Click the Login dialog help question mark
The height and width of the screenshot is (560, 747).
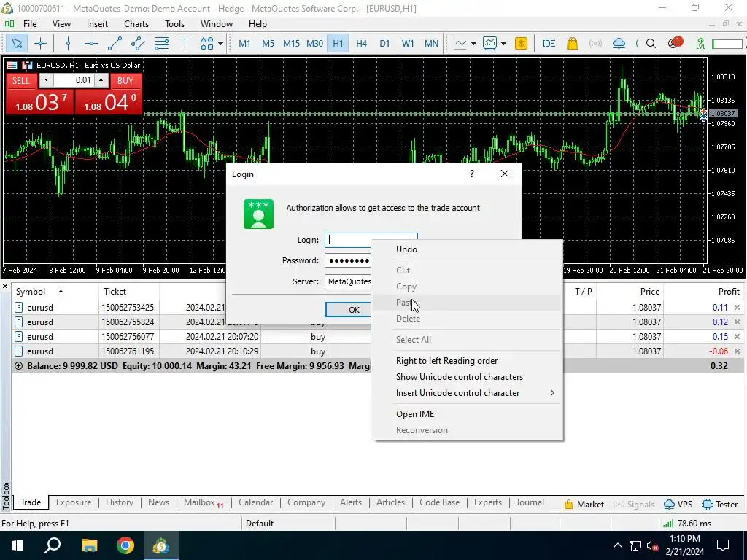(x=472, y=174)
